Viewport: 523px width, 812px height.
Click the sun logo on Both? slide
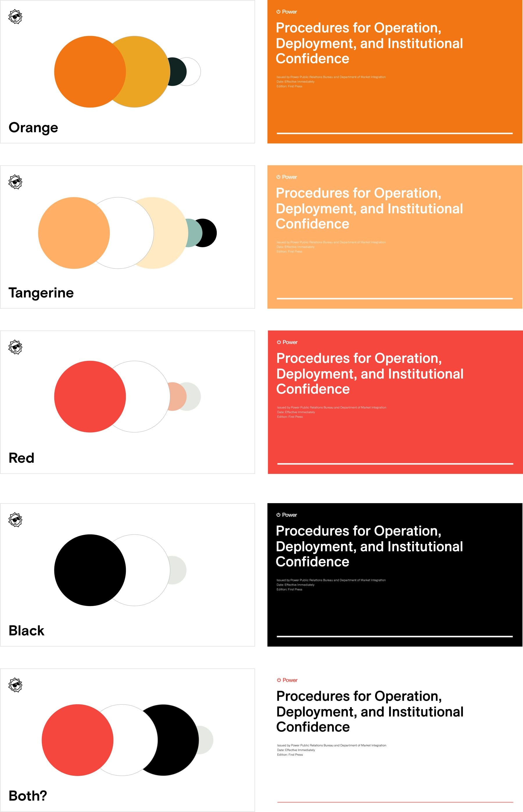click(15, 685)
